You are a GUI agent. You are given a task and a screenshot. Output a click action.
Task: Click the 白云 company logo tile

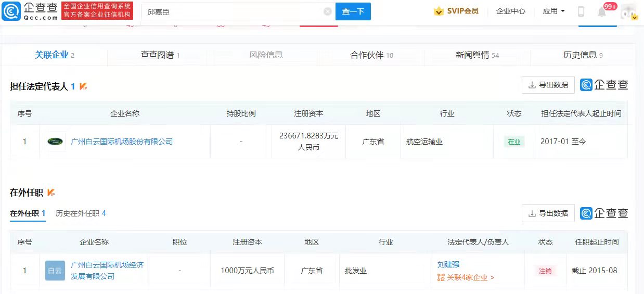click(55, 271)
